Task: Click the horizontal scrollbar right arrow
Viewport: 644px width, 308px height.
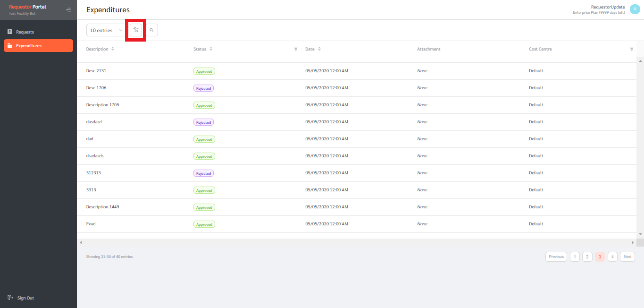Action: [x=633, y=242]
